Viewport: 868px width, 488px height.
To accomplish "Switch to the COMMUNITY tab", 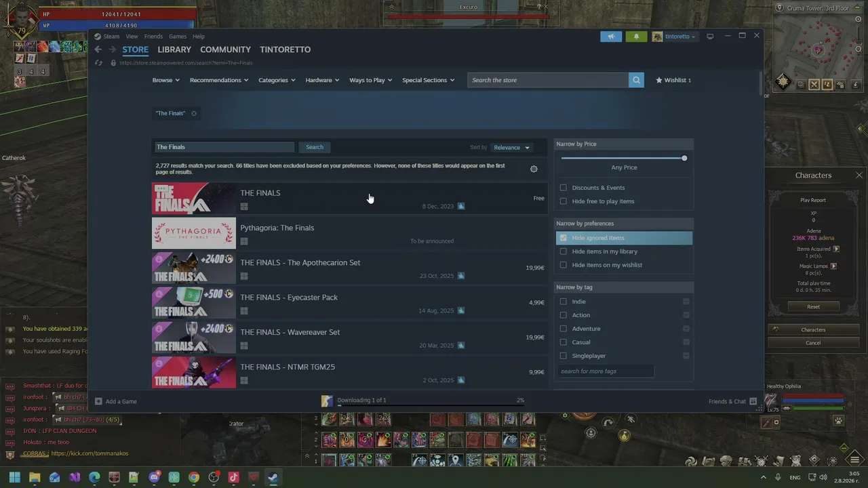I will [225, 49].
